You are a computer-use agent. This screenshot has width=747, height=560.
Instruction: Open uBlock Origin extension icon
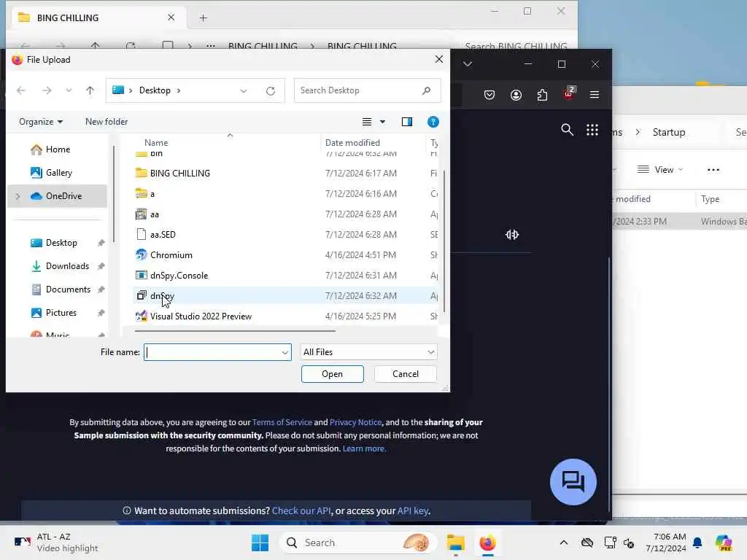[569, 94]
